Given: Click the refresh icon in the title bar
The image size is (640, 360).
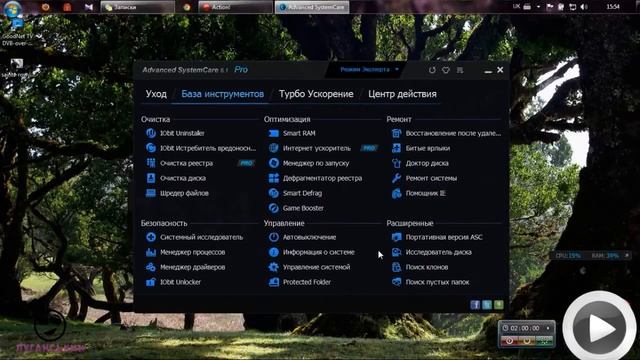Looking at the screenshot, I should point(432,70).
